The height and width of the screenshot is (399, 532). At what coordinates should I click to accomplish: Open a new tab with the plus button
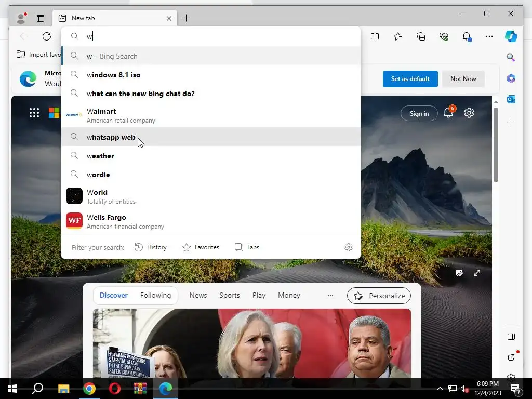(187, 18)
